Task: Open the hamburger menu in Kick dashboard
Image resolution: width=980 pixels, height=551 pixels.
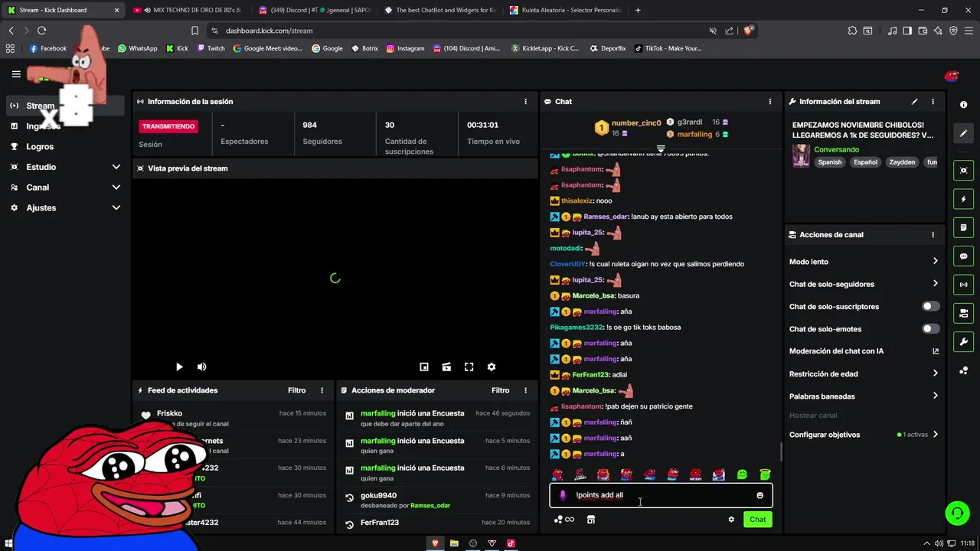Action: click(16, 74)
